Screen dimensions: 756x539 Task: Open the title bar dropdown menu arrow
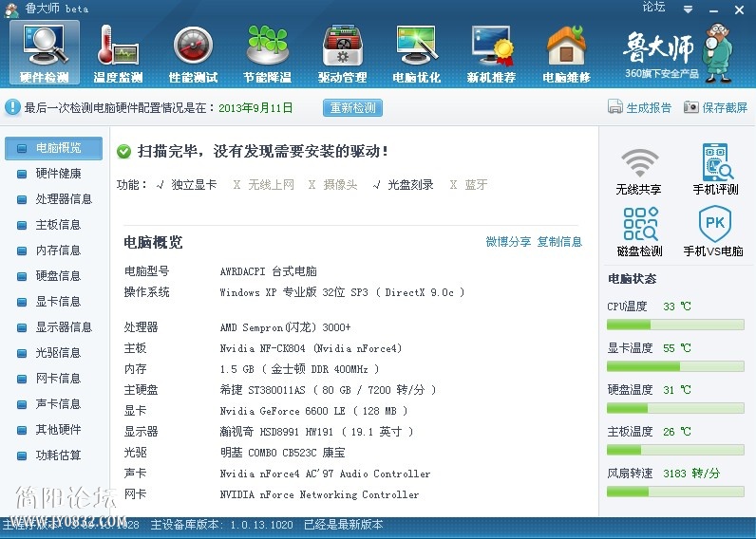(x=688, y=9)
